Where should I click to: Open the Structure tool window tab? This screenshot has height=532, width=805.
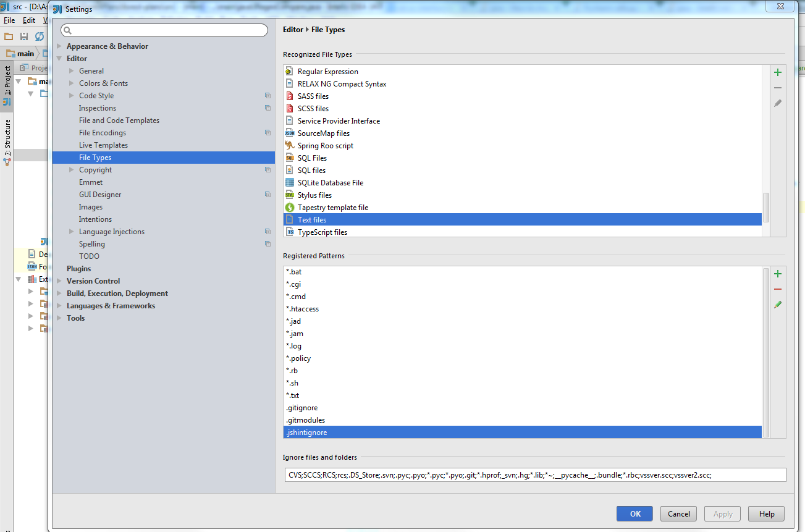pos(7,142)
